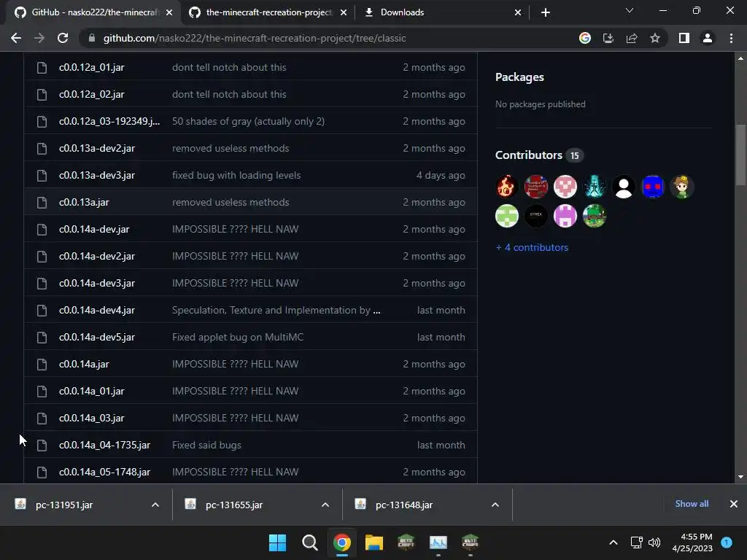747x560 pixels.
Task: Open the Google icon in address bar
Action: (585, 38)
